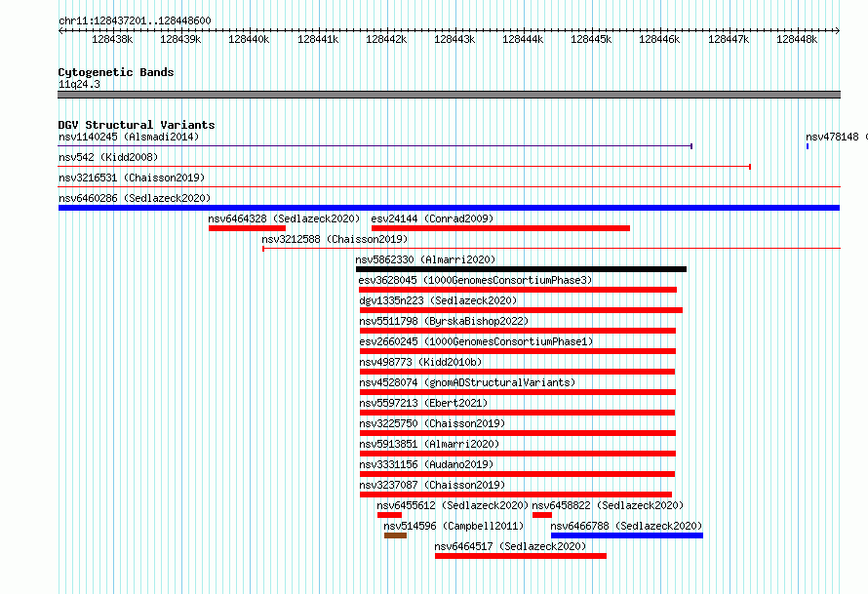Click the left arrow end of ruler
The image size is (868, 594).
(60, 31)
